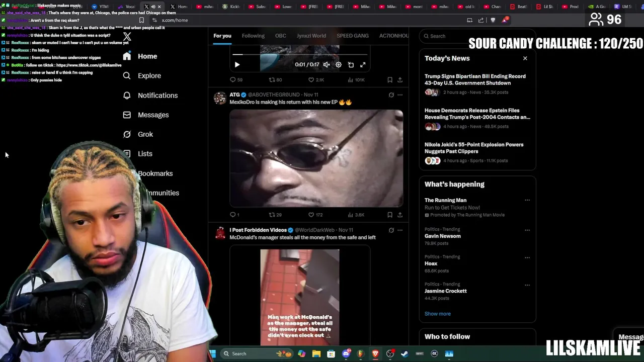The width and height of the screenshot is (644, 362).
Task: Share the top post
Action: 400,79
